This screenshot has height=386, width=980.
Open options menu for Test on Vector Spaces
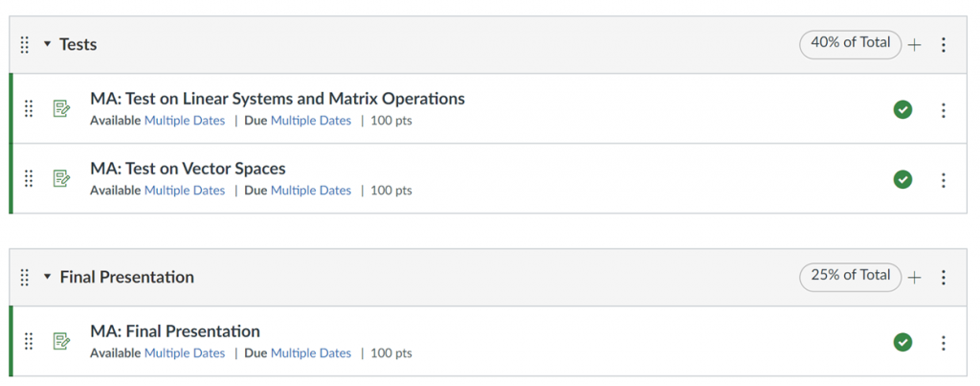tap(944, 180)
